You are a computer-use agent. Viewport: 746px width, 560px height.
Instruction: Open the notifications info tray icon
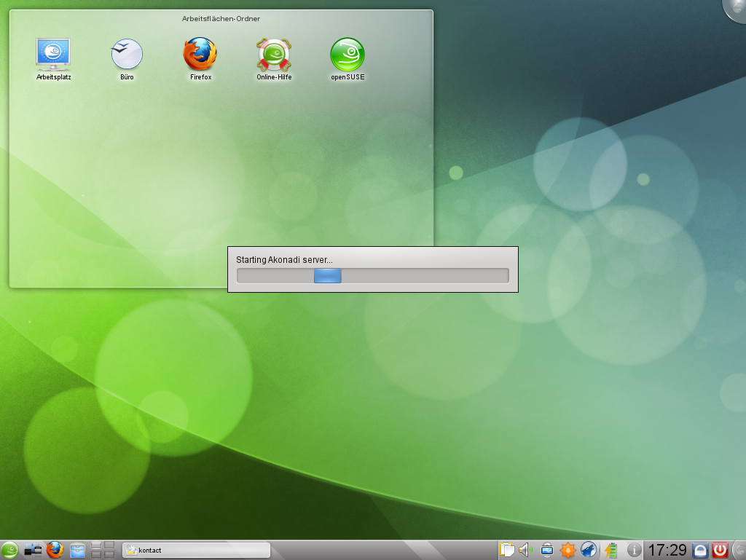[x=634, y=550]
